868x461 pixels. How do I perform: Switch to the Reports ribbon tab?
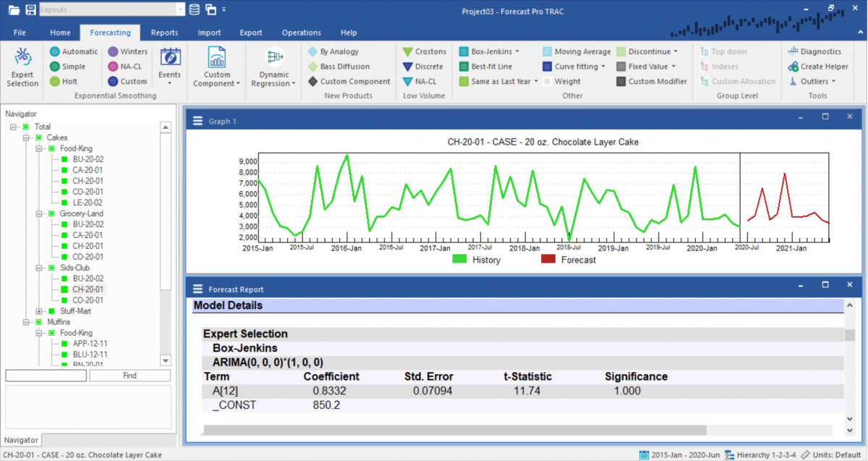pos(165,33)
